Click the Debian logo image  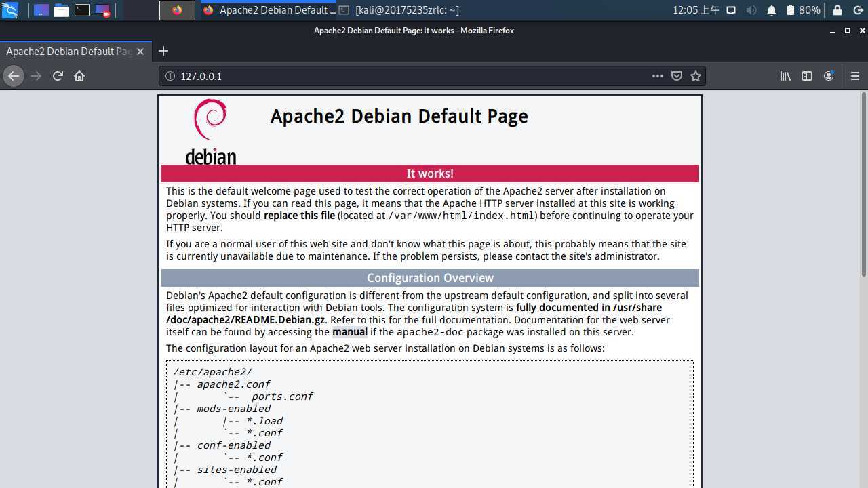pyautogui.click(x=211, y=131)
